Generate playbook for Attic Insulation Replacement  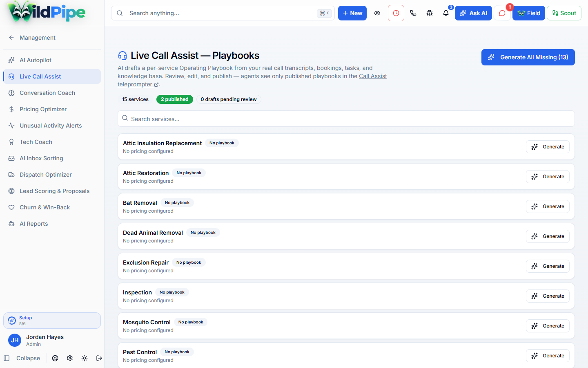coord(548,147)
